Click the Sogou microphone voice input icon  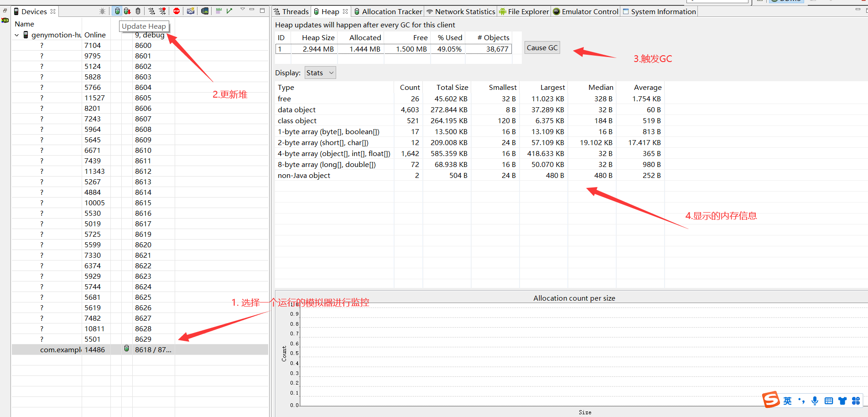tap(815, 401)
